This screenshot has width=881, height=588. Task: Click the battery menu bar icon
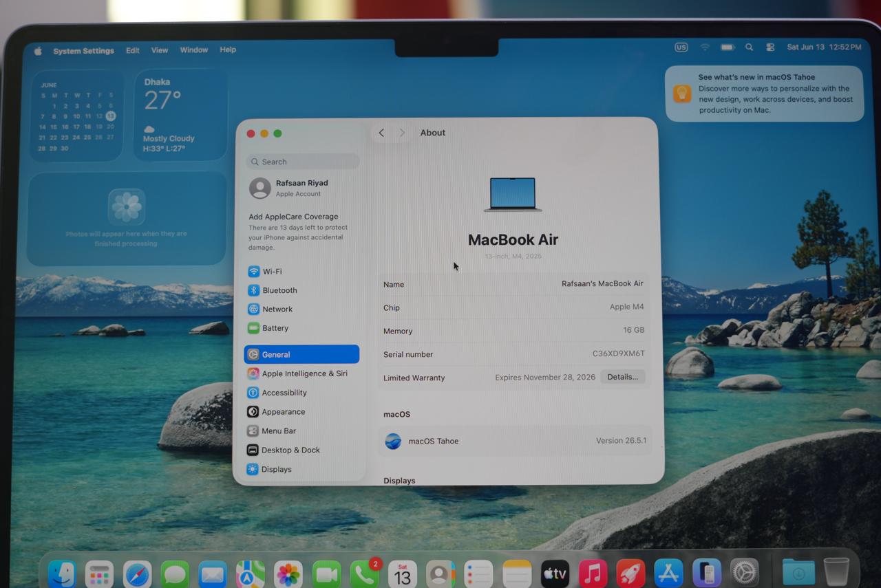(728, 47)
